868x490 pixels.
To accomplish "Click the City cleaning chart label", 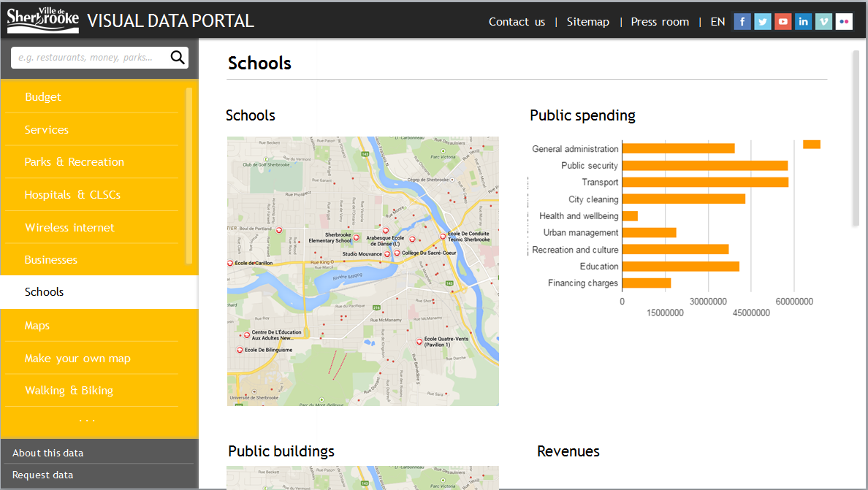I will click(x=593, y=199).
